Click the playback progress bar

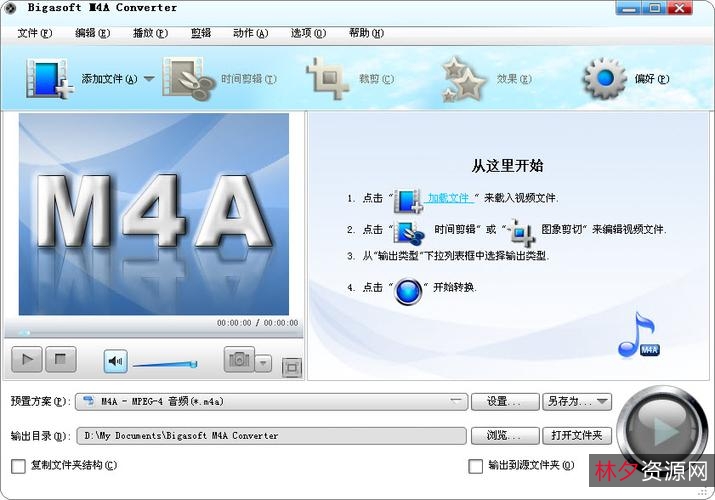[153, 333]
